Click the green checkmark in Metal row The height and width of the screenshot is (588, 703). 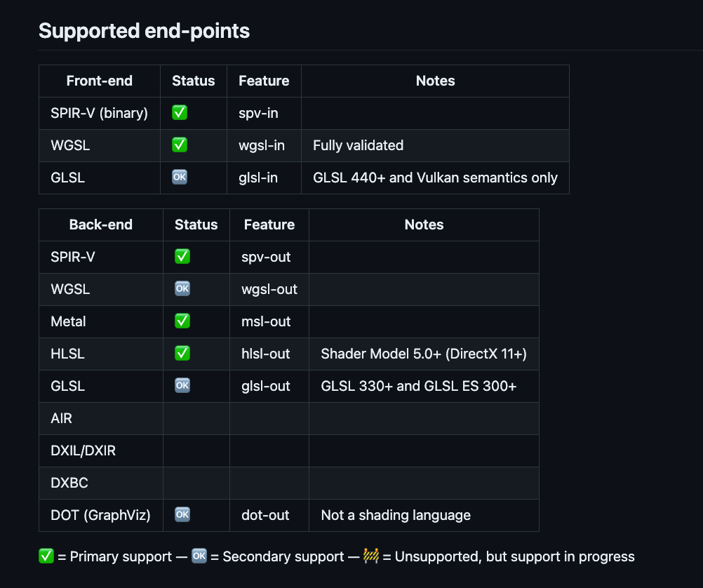point(182,321)
